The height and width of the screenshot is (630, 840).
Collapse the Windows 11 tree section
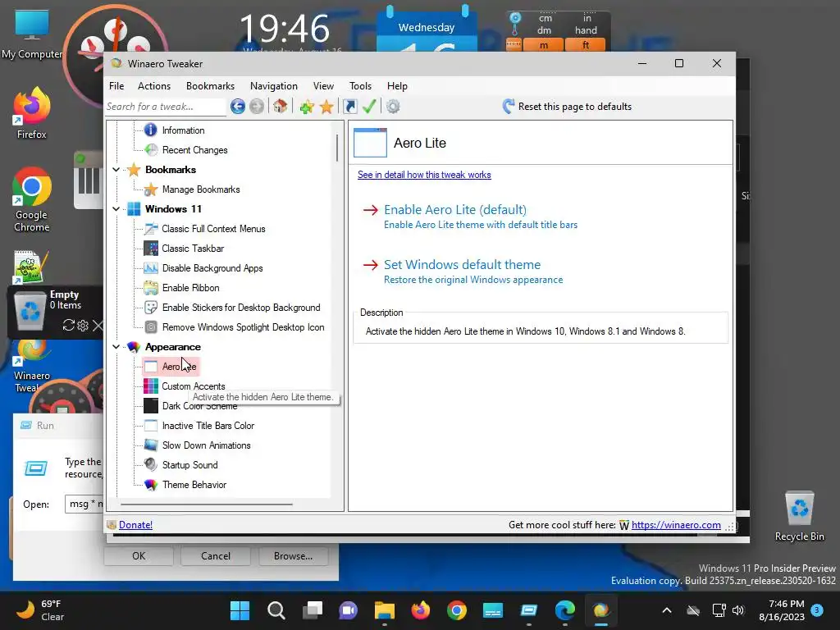coord(116,209)
